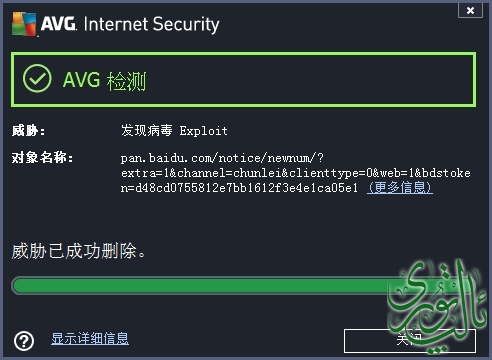
Task: Click the pan.baidu.com/notice/newnum URL line
Action: pos(222,158)
